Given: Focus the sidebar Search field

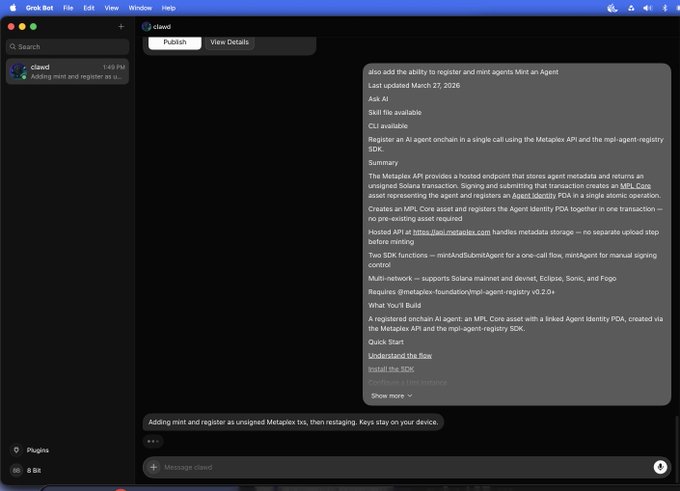Looking at the screenshot, I should [x=68, y=46].
